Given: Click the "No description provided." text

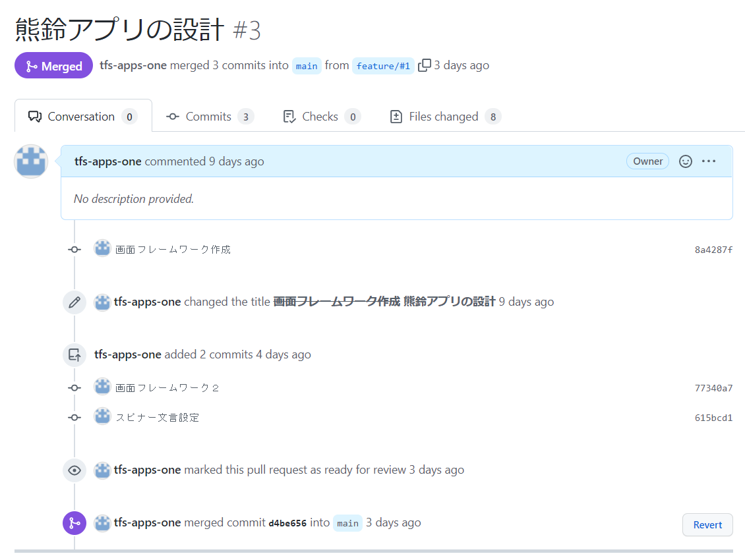Looking at the screenshot, I should (x=134, y=198).
